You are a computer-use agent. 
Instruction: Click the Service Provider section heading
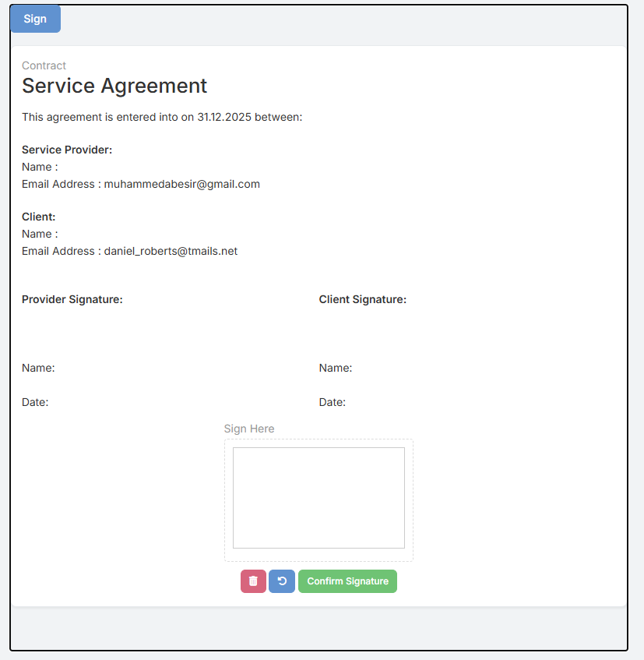pos(67,150)
